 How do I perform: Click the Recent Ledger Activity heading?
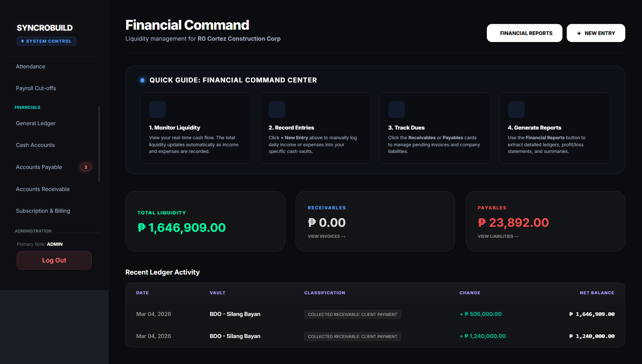point(163,272)
